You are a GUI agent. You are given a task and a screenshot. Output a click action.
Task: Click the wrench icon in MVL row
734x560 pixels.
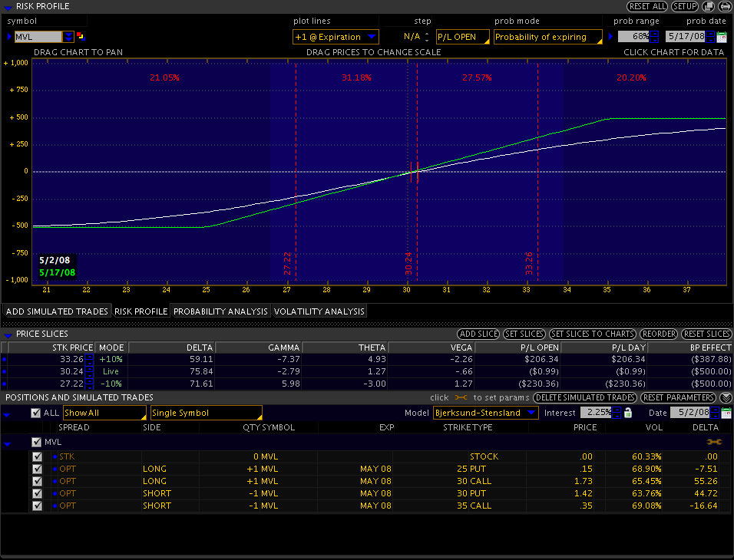pos(714,442)
